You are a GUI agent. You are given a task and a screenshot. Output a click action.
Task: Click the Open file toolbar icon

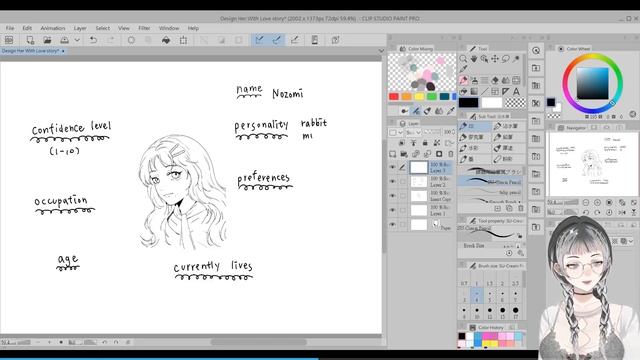(47, 40)
